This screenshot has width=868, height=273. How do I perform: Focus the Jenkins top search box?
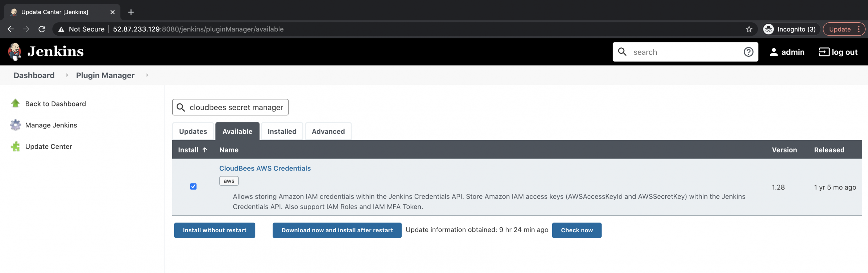pos(685,52)
